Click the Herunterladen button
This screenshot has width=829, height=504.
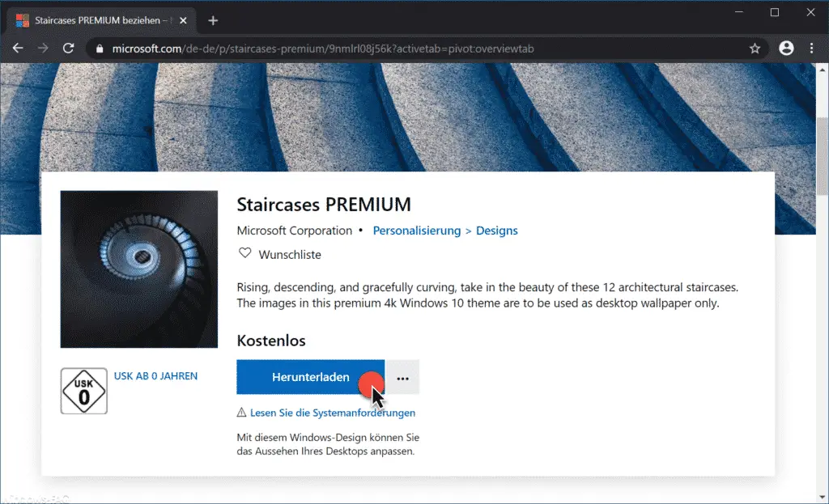pos(310,377)
